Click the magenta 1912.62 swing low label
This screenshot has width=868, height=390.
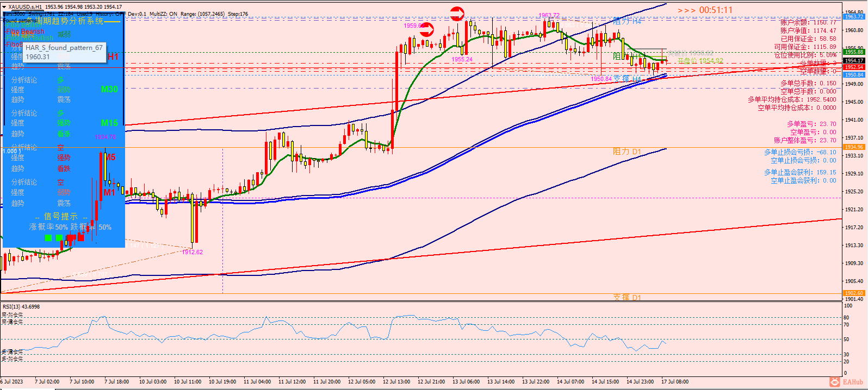(x=193, y=252)
